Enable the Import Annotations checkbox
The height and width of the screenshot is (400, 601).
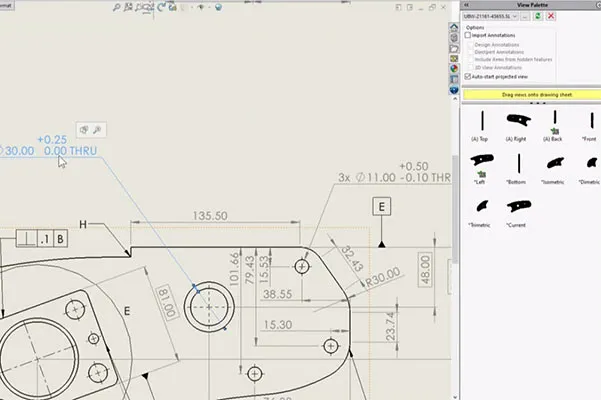[468, 35]
